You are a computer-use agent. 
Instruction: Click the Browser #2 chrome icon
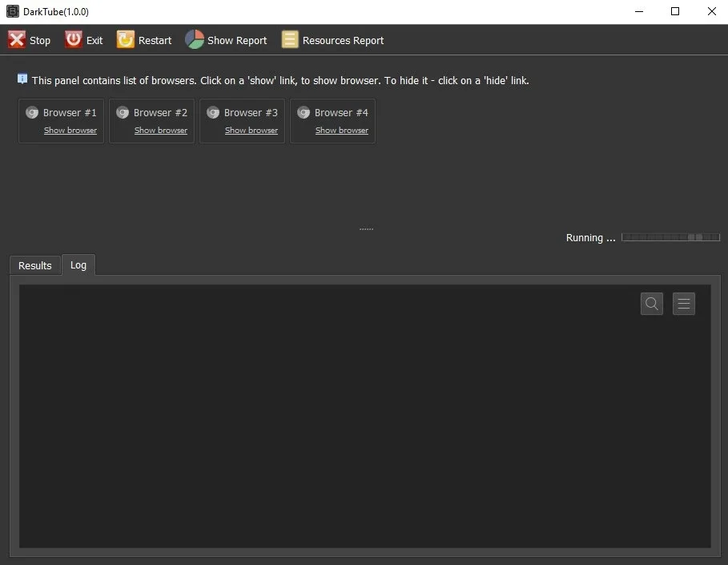(123, 112)
